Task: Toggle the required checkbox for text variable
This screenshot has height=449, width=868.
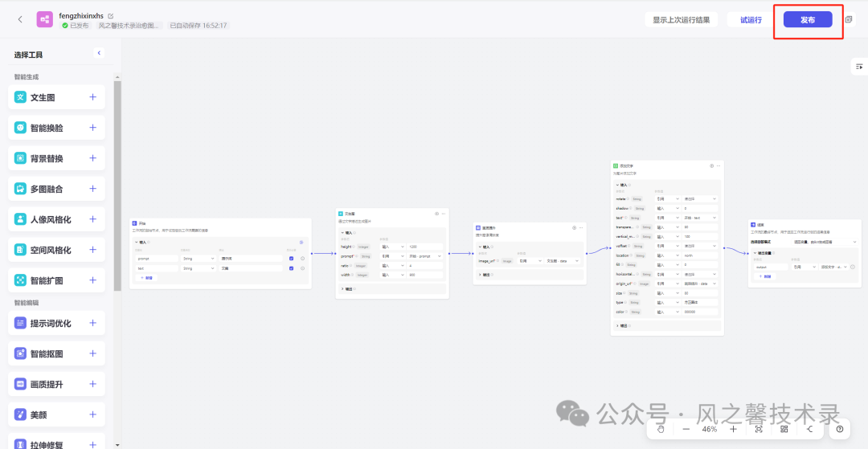Action: click(x=291, y=268)
